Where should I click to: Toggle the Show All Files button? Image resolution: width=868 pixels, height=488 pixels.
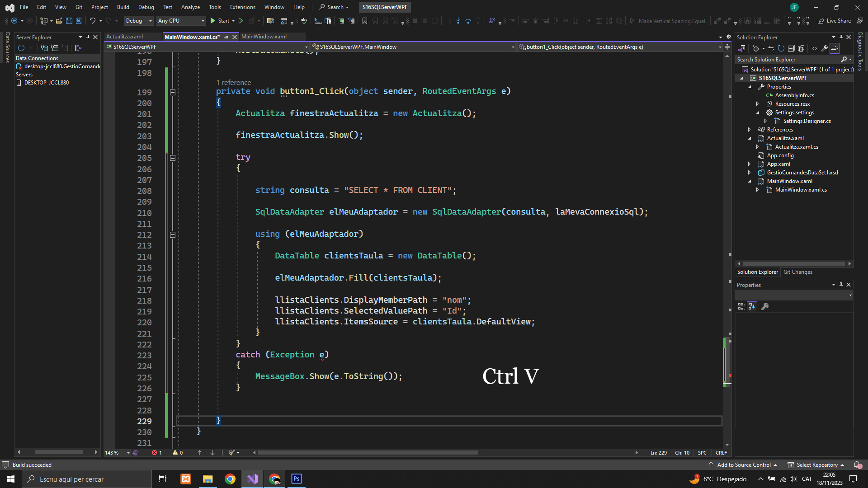[x=801, y=48]
